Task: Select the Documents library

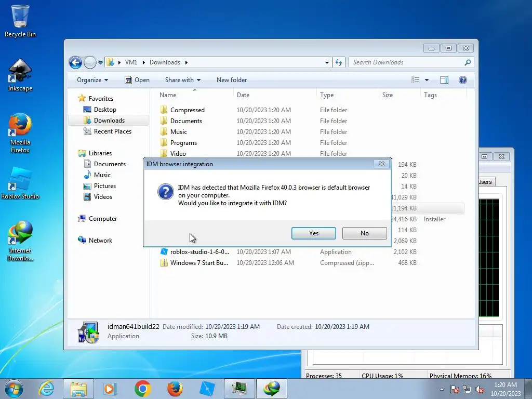Action: [x=110, y=164]
